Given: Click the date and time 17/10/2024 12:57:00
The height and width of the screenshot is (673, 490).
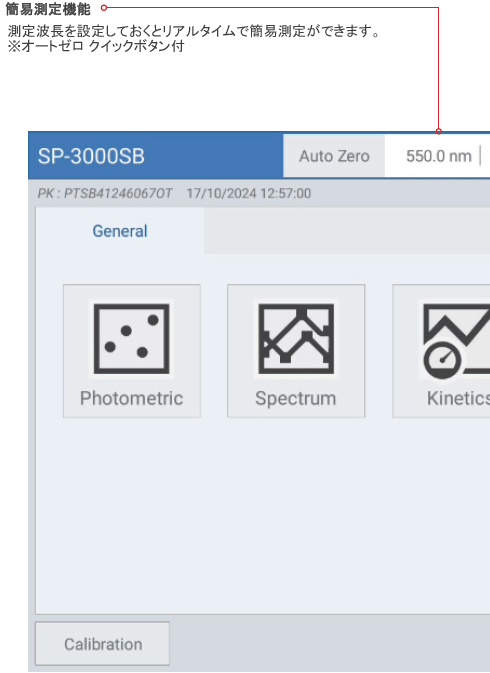Looking at the screenshot, I should pos(249,193).
